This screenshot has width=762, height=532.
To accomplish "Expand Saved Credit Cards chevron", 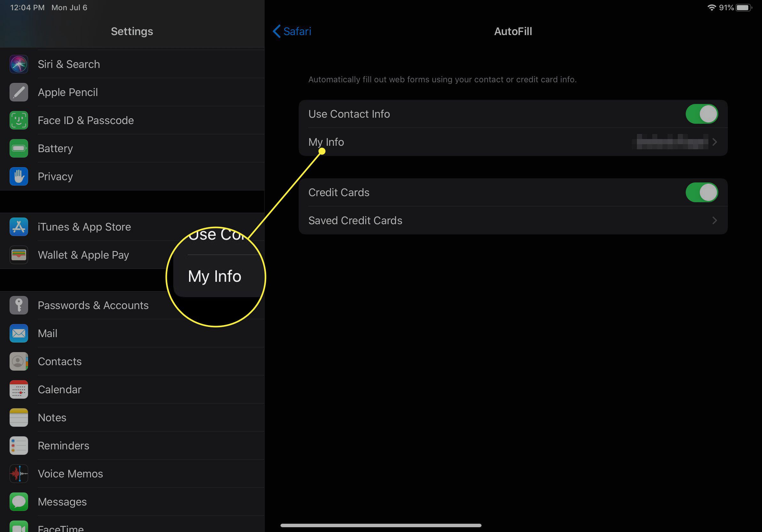I will [715, 221].
